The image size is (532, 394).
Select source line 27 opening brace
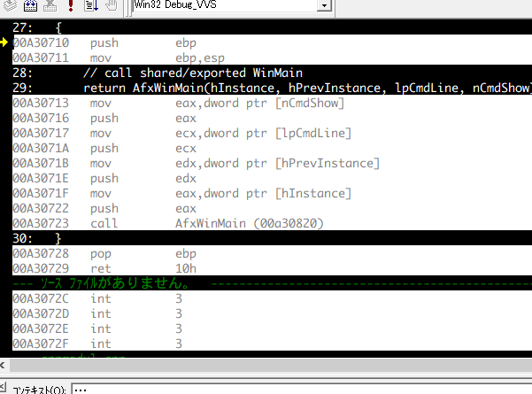(x=272, y=27)
